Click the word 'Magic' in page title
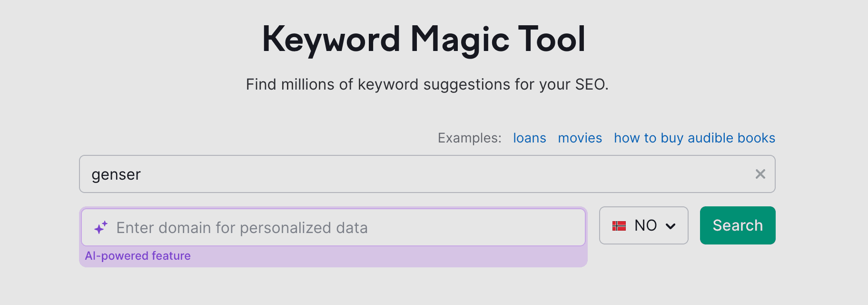Image resolution: width=868 pixels, height=305 pixels. [459, 39]
